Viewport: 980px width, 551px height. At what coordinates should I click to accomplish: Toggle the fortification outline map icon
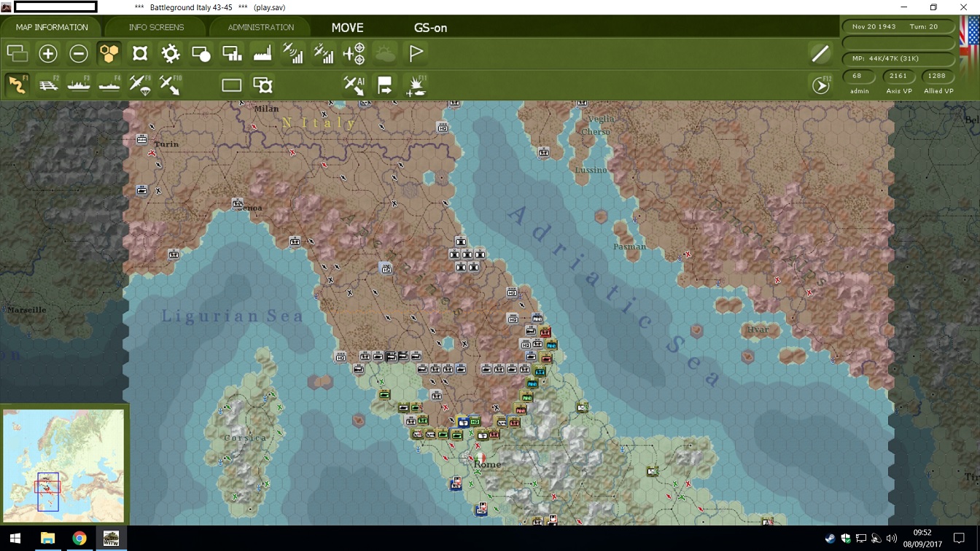[x=140, y=53]
